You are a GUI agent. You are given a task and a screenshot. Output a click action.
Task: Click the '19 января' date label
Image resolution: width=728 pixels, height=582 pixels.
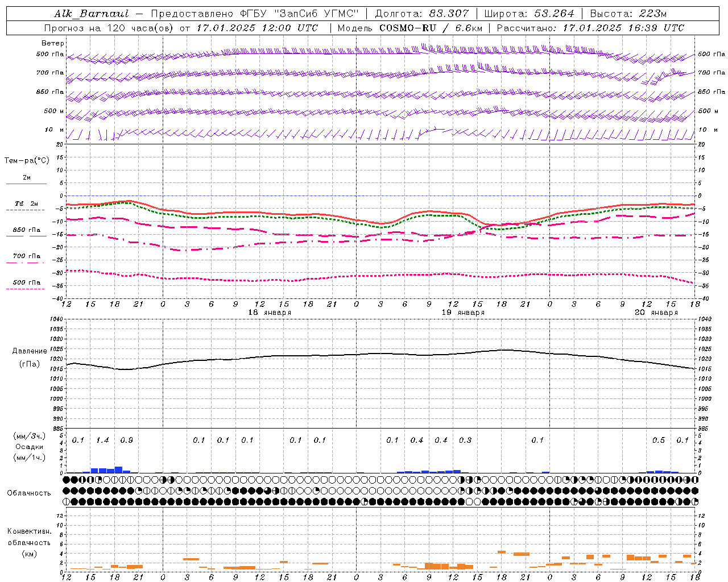pos(463,313)
